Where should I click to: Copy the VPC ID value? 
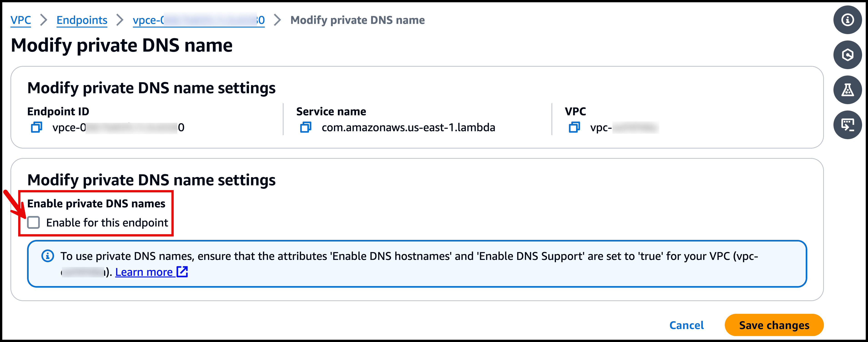(x=574, y=127)
